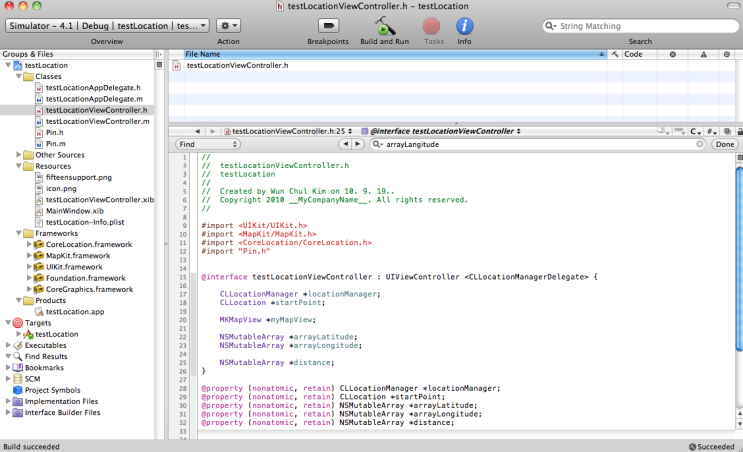Find previous match with left arrow
743x452 pixels.
[x=345, y=144]
